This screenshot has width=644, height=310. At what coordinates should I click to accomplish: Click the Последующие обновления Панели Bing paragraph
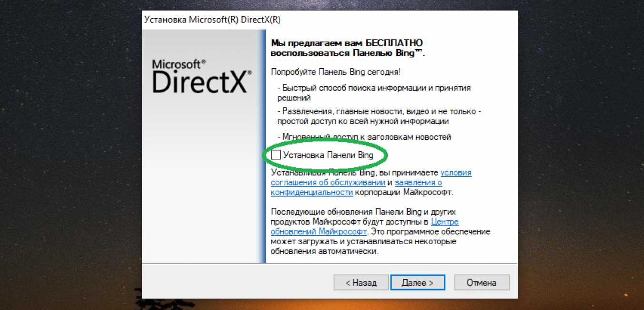pyautogui.click(x=381, y=231)
